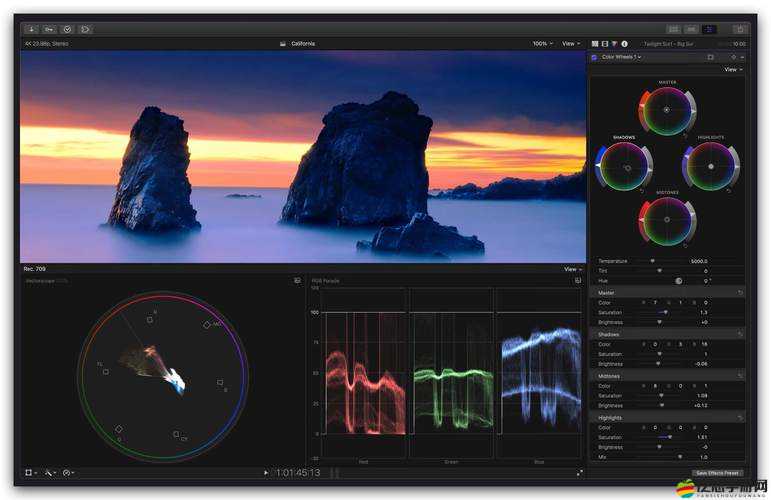Image resolution: width=771 pixels, height=500 pixels.
Task: Open the Color Inspector triangle icon
Action: pyautogui.click(x=614, y=44)
